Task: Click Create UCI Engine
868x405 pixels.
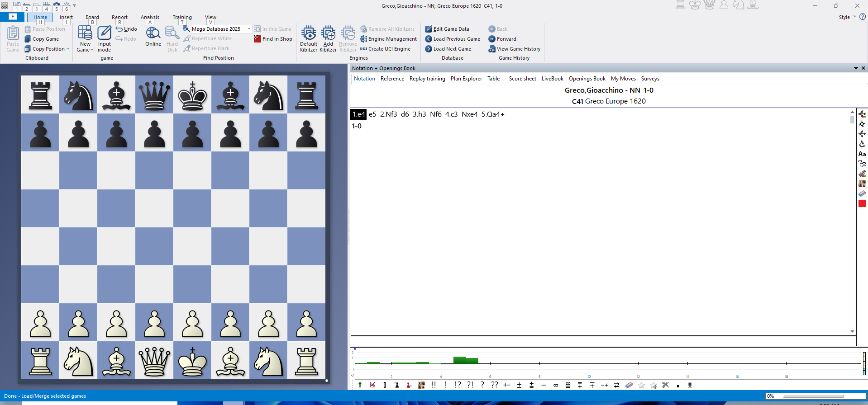Action: 385,49
